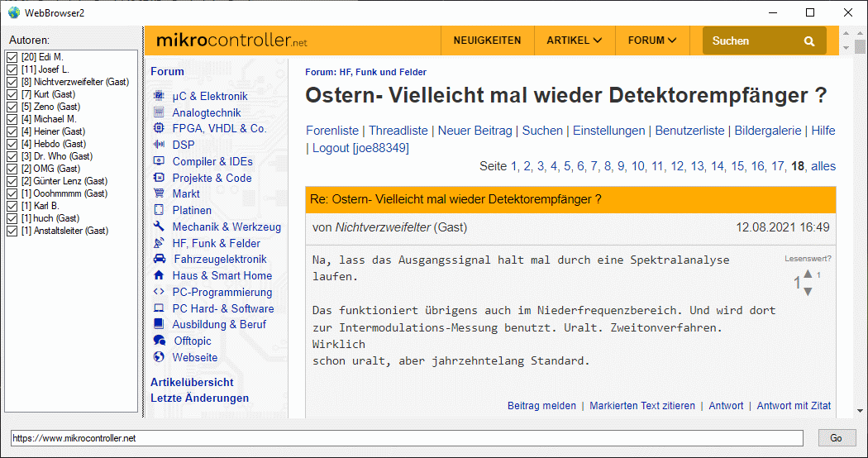Image resolution: width=868 pixels, height=458 pixels.
Task: Click Logout [joe88349]
Action: pos(360,148)
